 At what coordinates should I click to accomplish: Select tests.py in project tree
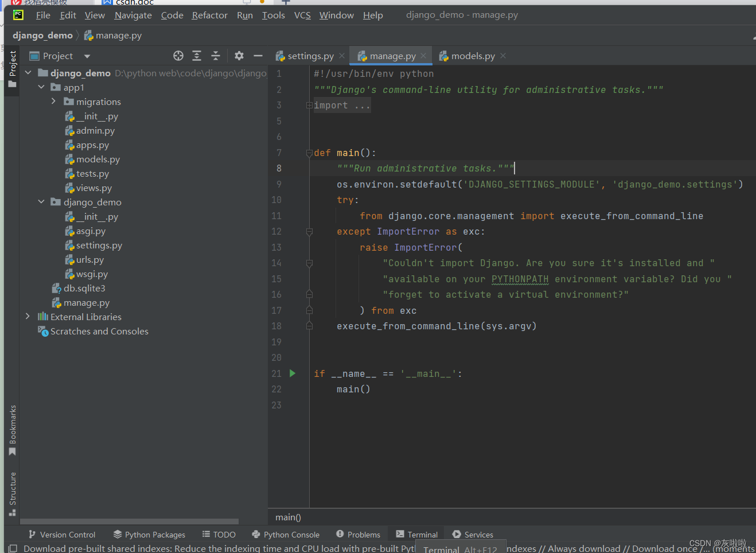(x=87, y=174)
